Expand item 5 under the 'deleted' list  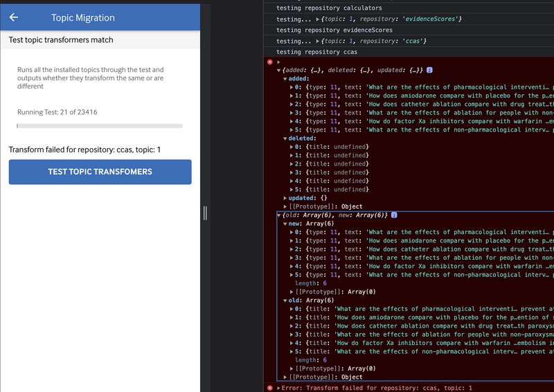(x=292, y=189)
